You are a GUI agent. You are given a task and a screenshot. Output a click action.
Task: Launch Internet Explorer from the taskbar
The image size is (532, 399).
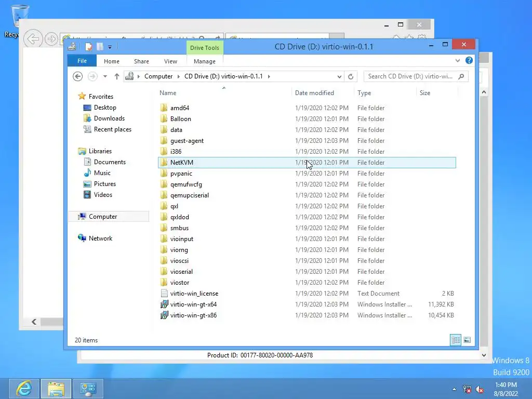pos(24,389)
